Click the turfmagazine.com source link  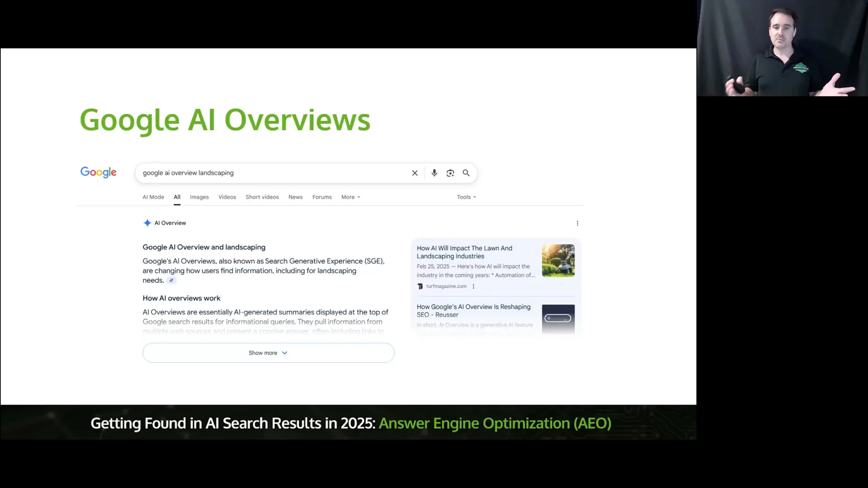click(x=446, y=286)
